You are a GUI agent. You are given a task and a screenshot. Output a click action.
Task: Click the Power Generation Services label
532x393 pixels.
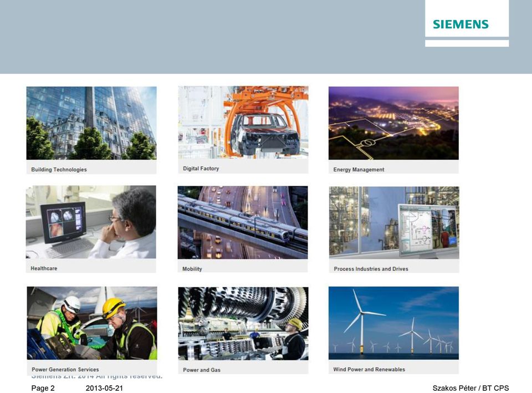pyautogui.click(x=65, y=370)
